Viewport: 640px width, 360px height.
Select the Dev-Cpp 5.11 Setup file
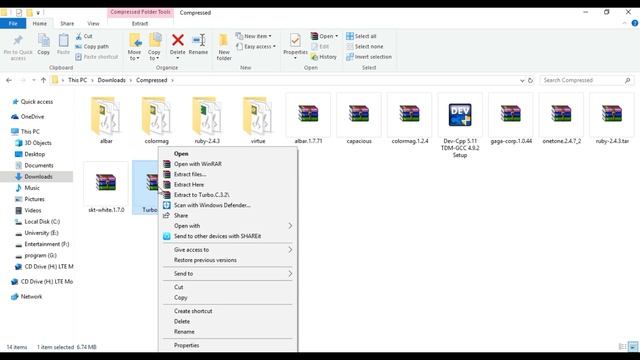tap(460, 125)
